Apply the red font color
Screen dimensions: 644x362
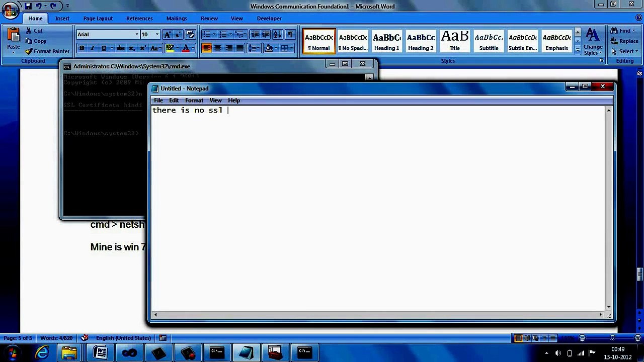pyautogui.click(x=186, y=48)
